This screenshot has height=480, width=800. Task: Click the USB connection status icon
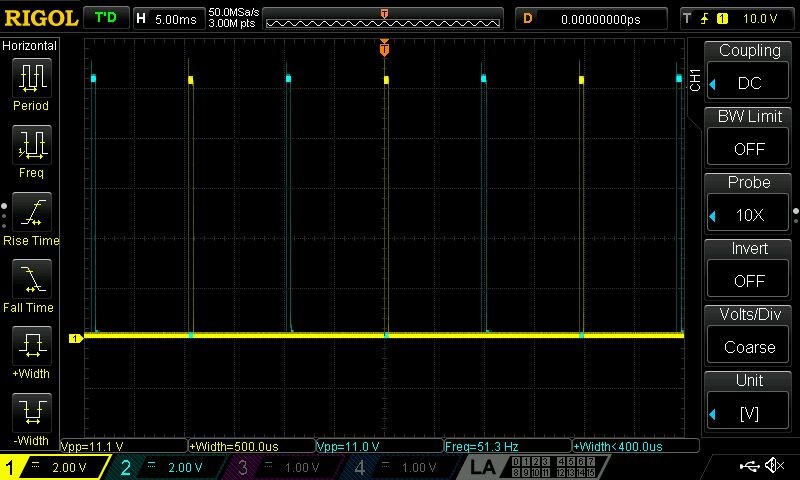pyautogui.click(x=749, y=465)
